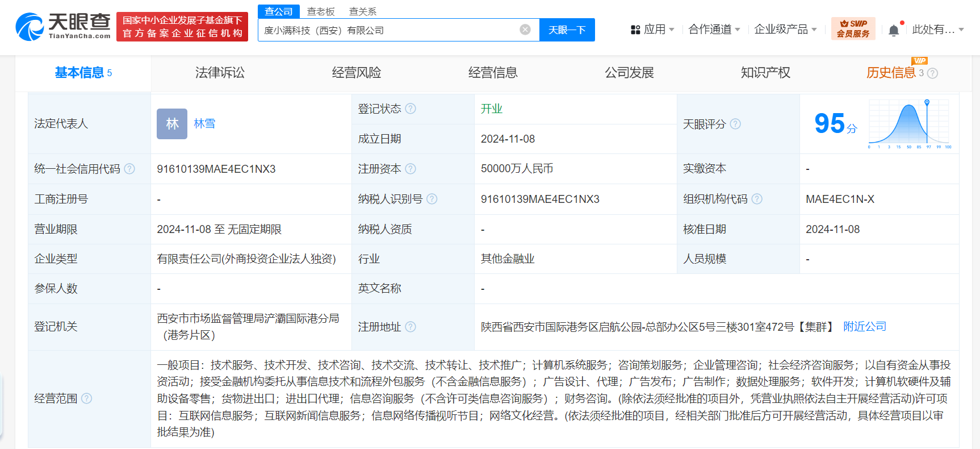Expand the 合作通道 dropdown
This screenshot has height=449, width=980.
point(714,30)
